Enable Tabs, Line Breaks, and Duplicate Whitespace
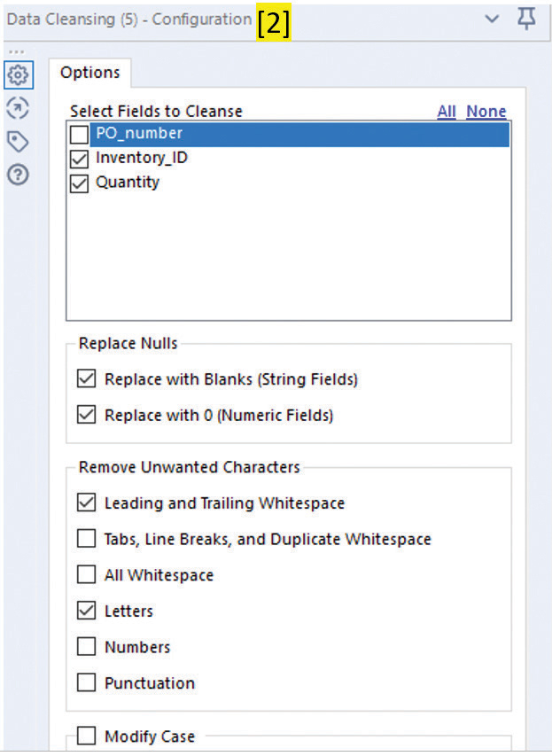This screenshot has width=552, height=756. pos(86,539)
